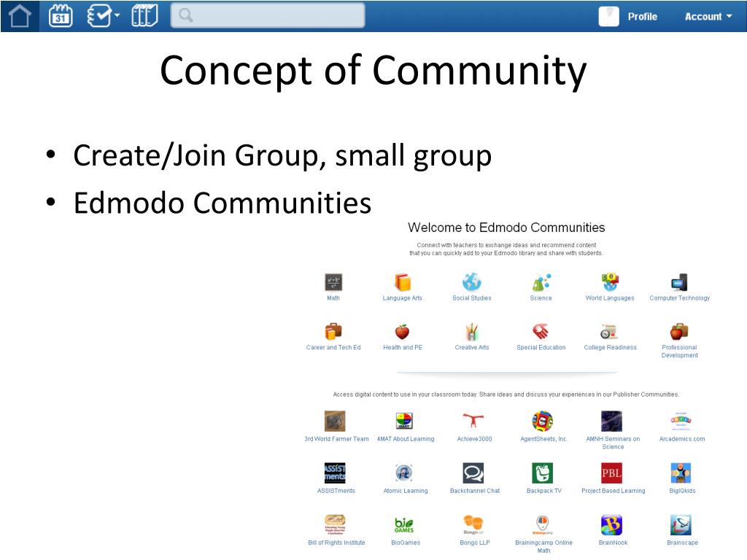This screenshot has height=560, width=747.
Task: Select the Career and Tech Ed icon
Action: coord(333,332)
